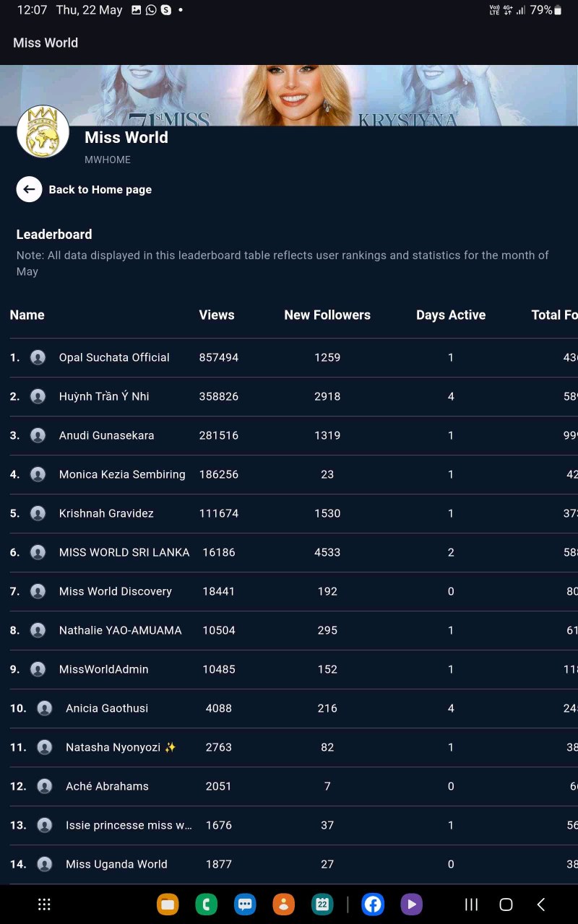This screenshot has height=924, width=578.
Task: Tap avatar icon beside Natasha Nyonyozi
Action: 45,747
